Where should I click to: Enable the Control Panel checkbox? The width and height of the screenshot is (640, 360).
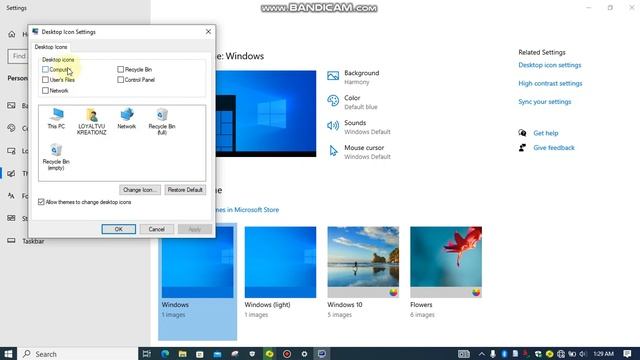120,80
